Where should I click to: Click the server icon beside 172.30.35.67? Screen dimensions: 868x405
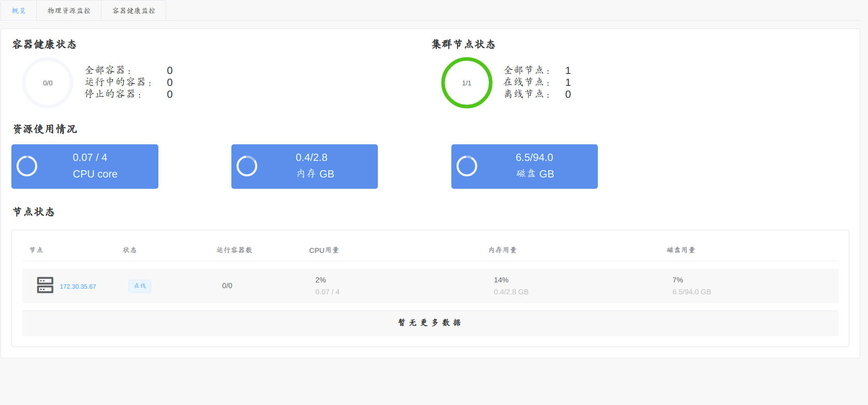point(45,285)
